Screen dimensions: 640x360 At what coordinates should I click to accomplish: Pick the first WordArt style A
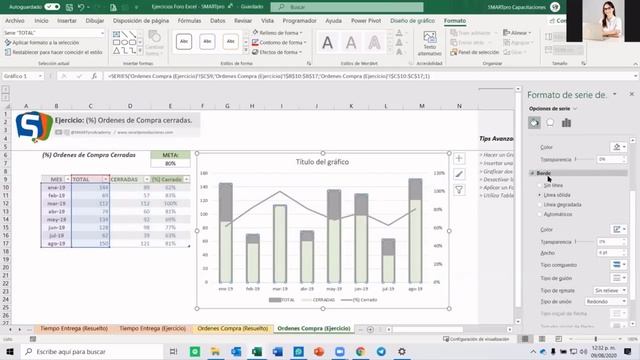click(x=327, y=42)
